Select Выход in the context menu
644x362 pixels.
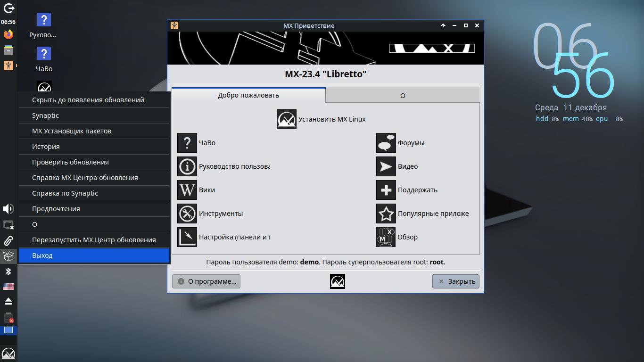94,255
